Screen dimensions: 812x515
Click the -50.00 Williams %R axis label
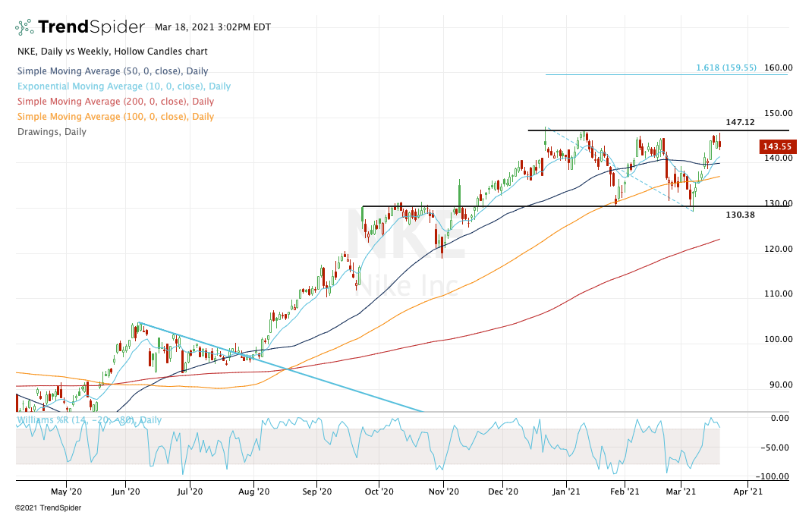click(778, 447)
